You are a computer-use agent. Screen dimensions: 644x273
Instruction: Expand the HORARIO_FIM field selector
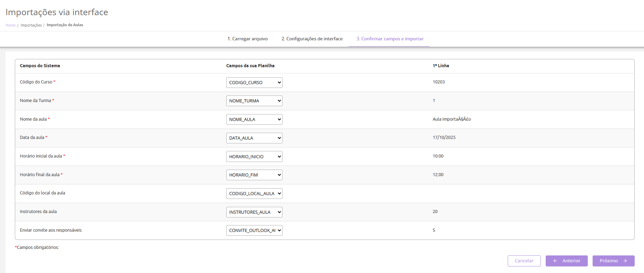(254, 175)
